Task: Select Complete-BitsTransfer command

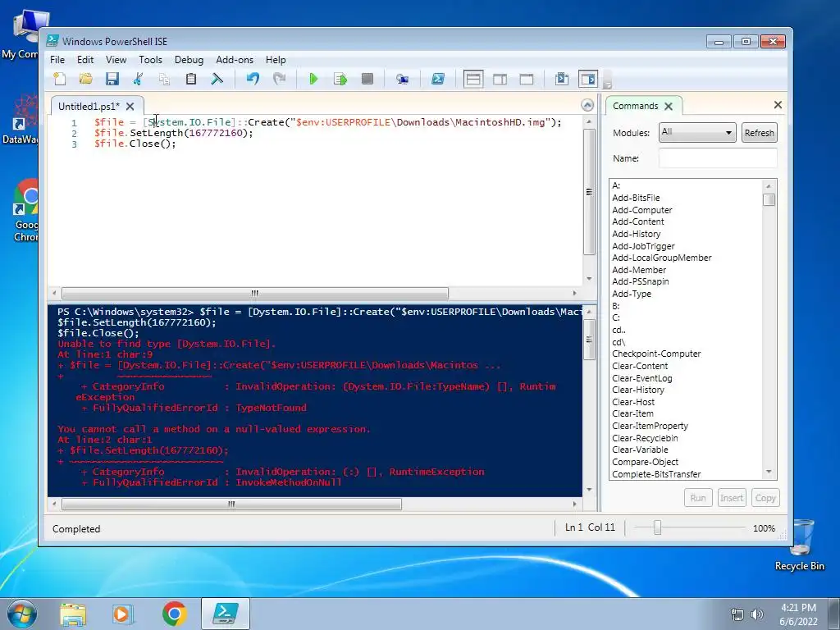Action: coord(656,474)
